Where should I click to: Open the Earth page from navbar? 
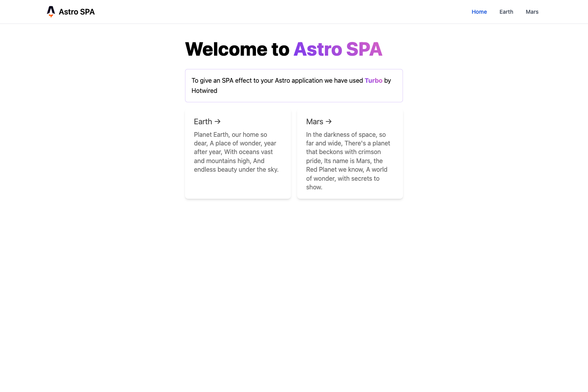coord(506,12)
